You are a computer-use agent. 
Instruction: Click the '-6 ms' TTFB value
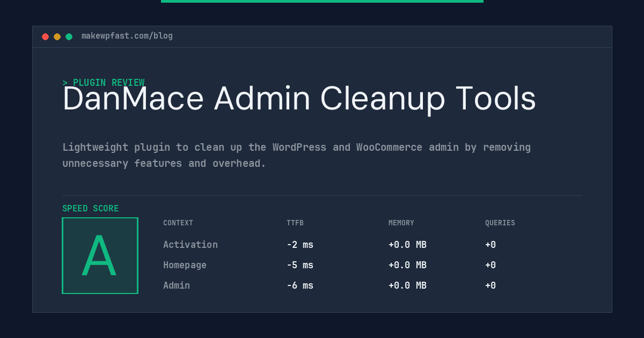(300, 285)
